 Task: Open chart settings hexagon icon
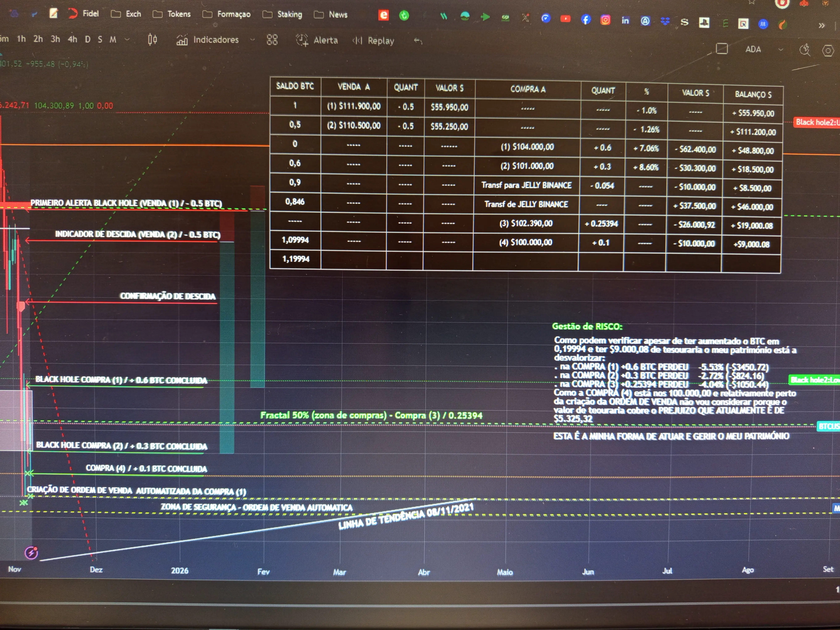tap(828, 51)
